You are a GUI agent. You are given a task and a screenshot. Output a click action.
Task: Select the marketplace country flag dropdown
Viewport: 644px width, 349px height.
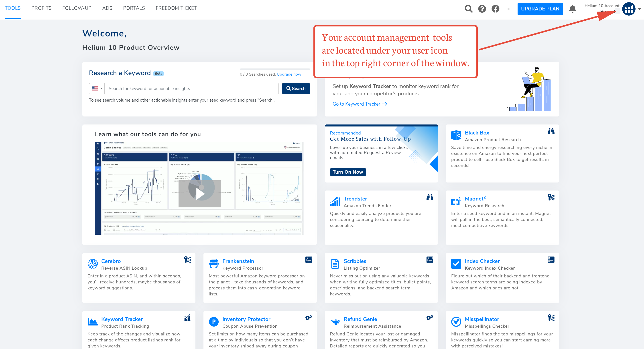tap(97, 88)
